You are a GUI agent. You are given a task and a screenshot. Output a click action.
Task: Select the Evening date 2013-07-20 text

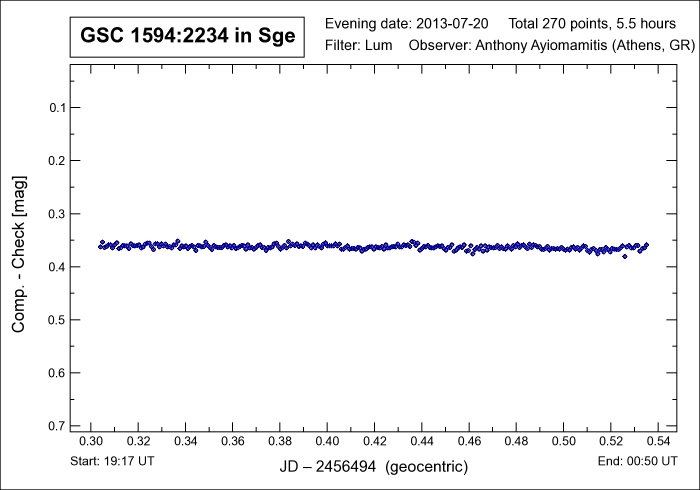(407, 23)
